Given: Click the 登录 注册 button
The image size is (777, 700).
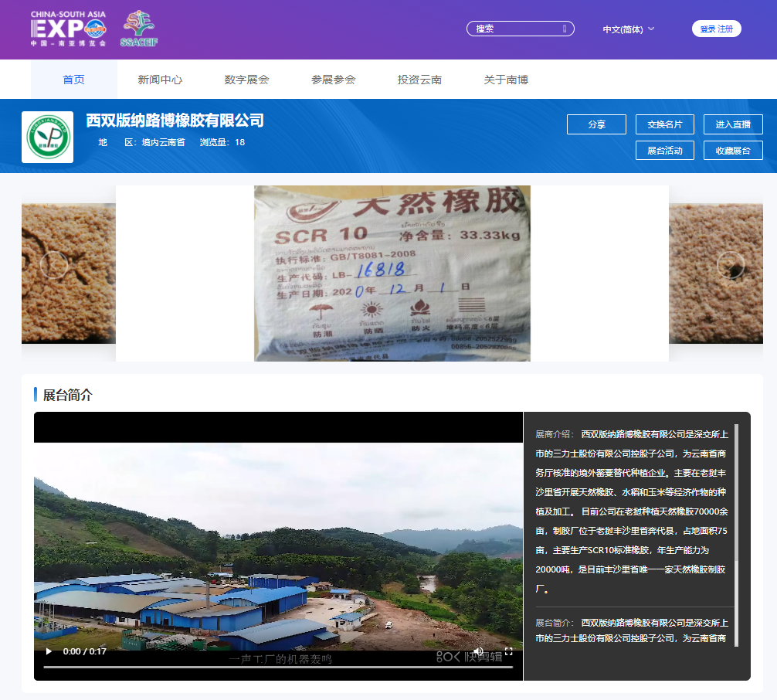Looking at the screenshot, I should [x=716, y=29].
